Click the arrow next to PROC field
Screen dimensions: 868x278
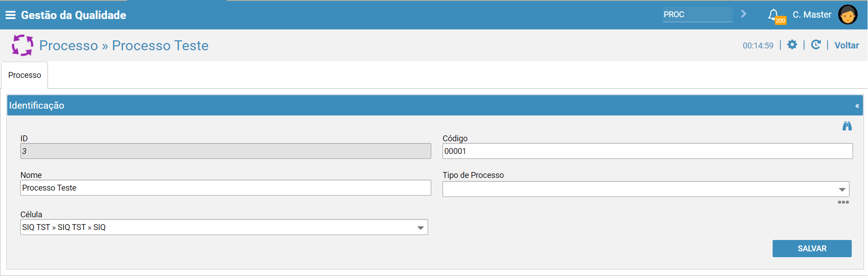coord(744,14)
